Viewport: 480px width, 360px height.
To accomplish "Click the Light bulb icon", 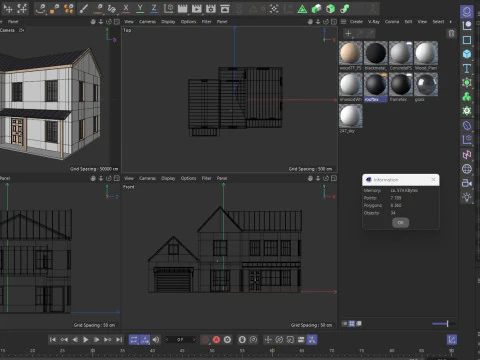I will coord(467,197).
